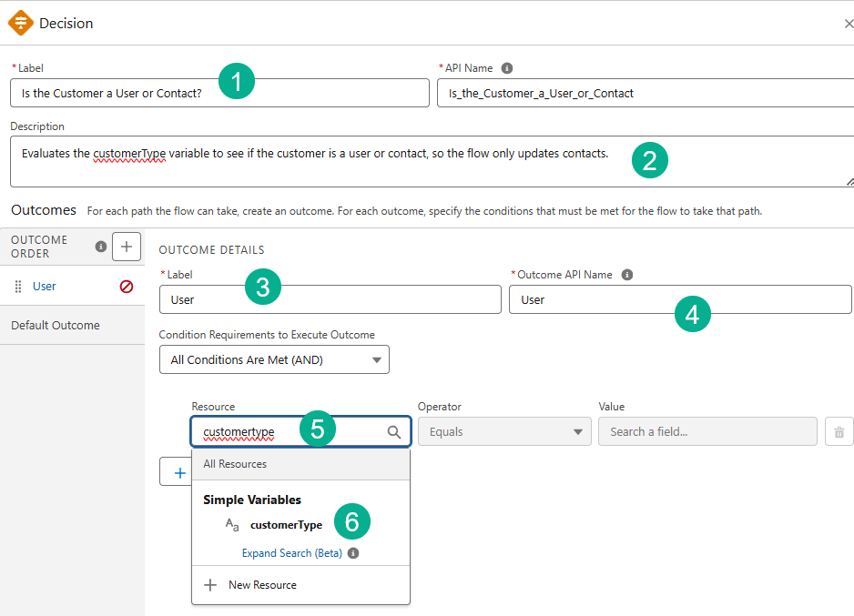Image resolution: width=854 pixels, height=616 pixels.
Task: Select Default Outcome in outcome list
Action: tap(56, 325)
